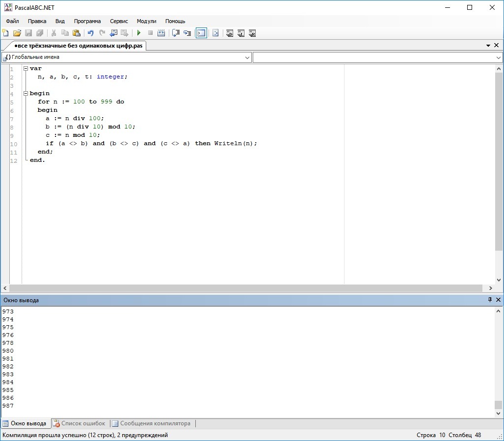The image size is (504, 441).
Task: Switch to the Сообщения компилятора tab
Action: click(151, 423)
